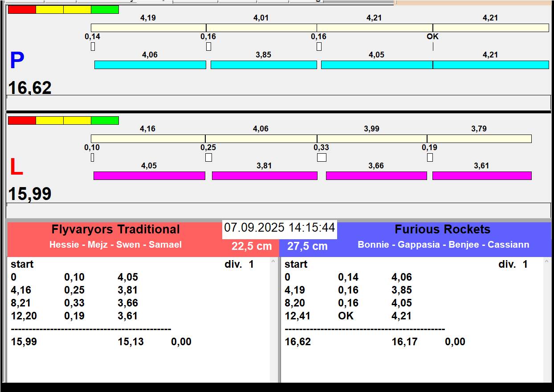Click start label in Flyvaryors results list

(22, 264)
